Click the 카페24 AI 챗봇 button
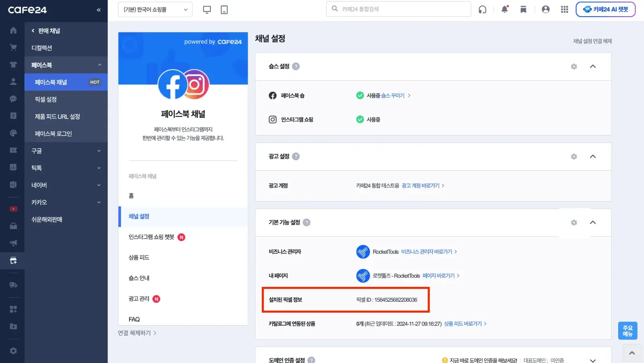 [605, 9]
